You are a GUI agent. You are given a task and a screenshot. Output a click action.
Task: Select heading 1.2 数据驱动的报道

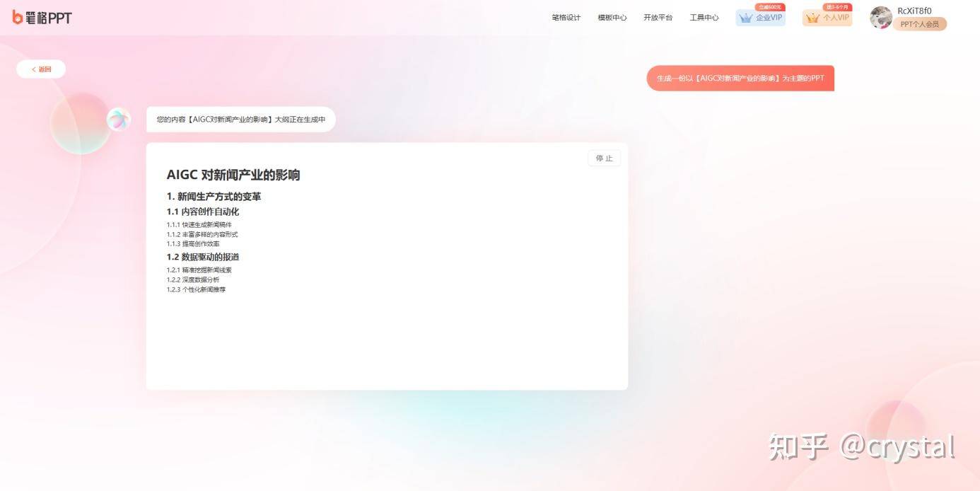click(x=203, y=257)
